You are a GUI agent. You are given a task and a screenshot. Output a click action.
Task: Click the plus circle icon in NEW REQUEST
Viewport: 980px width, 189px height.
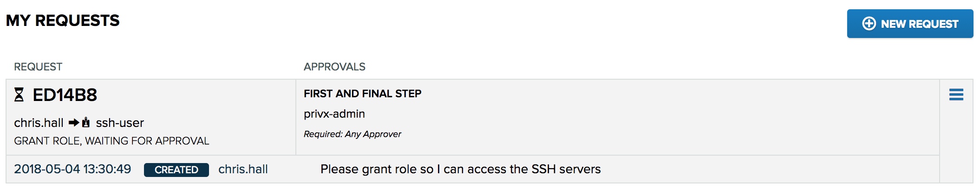pos(869,24)
